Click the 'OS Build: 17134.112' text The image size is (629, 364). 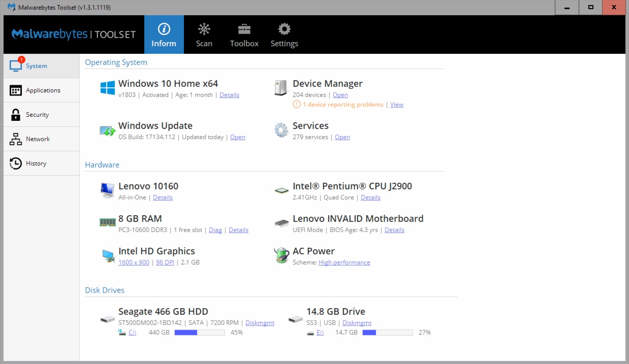pos(147,137)
